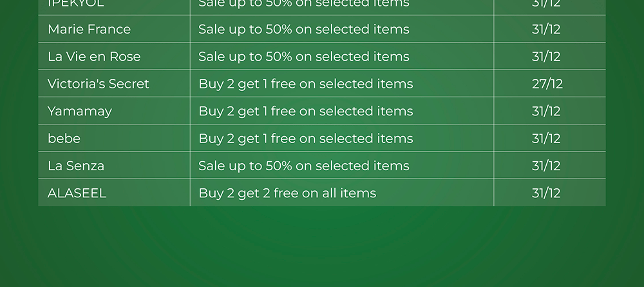Select Marie France's sale up to 50% offer

click(303, 30)
